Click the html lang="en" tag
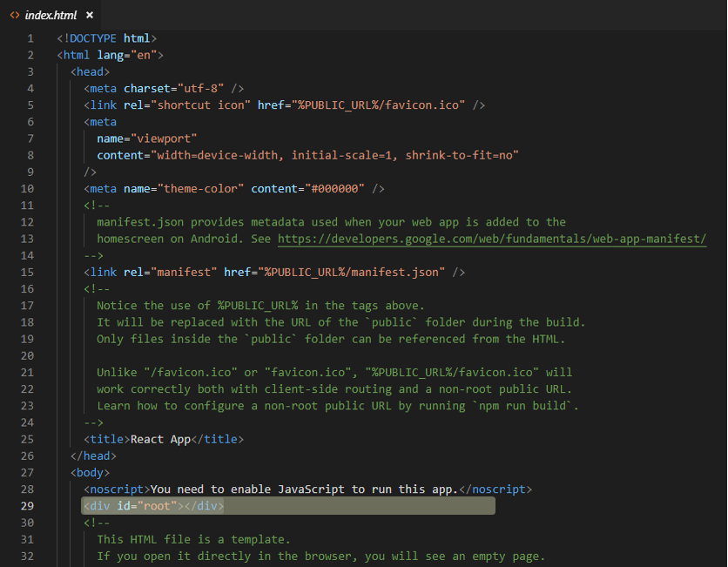 (110, 55)
